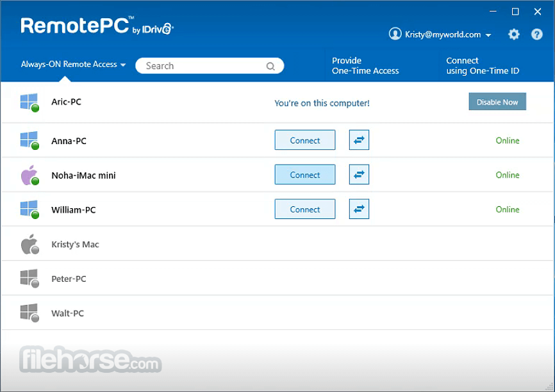The image size is (555, 392).
Task: Select the Anna-PC computer name
Action: (x=69, y=141)
